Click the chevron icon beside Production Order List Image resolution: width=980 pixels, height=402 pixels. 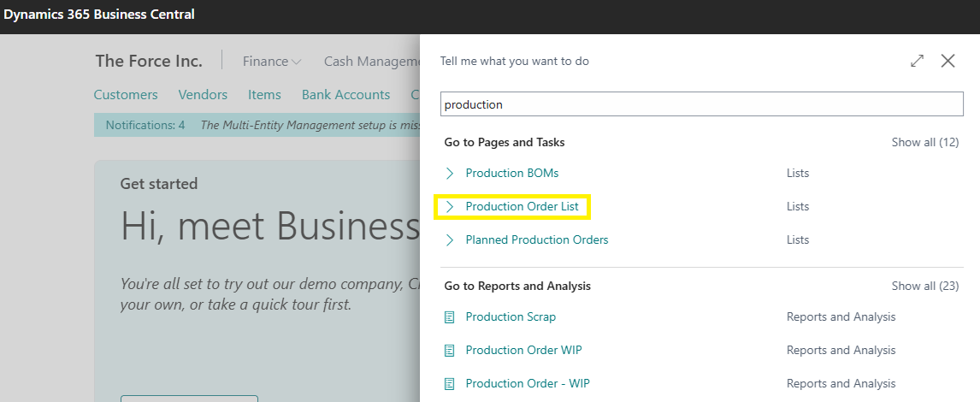(x=450, y=206)
